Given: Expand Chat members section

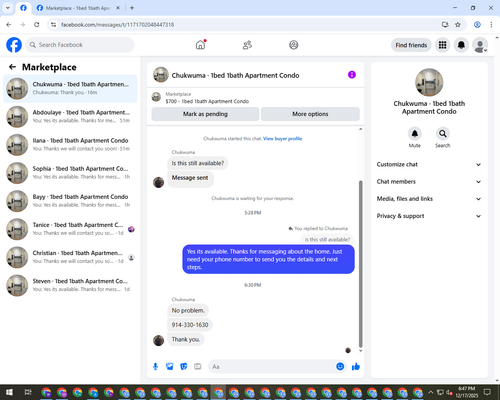Looking at the screenshot, I should click(x=429, y=182).
